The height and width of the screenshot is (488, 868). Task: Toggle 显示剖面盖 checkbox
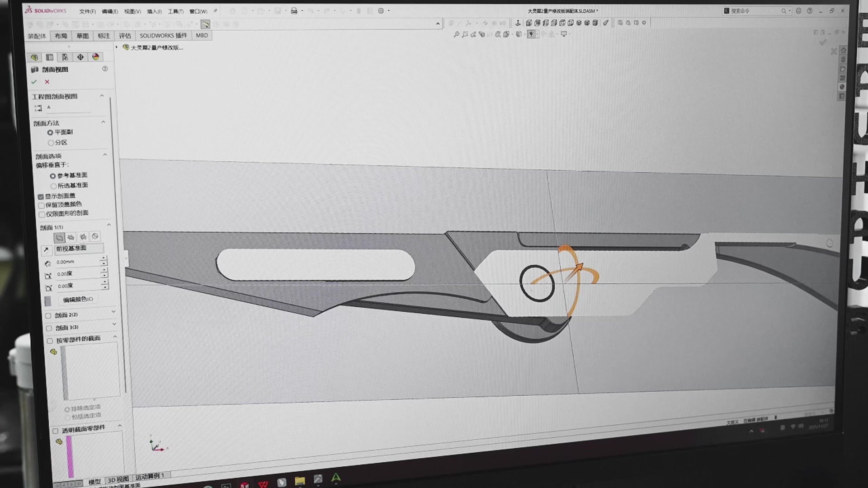pyautogui.click(x=41, y=197)
